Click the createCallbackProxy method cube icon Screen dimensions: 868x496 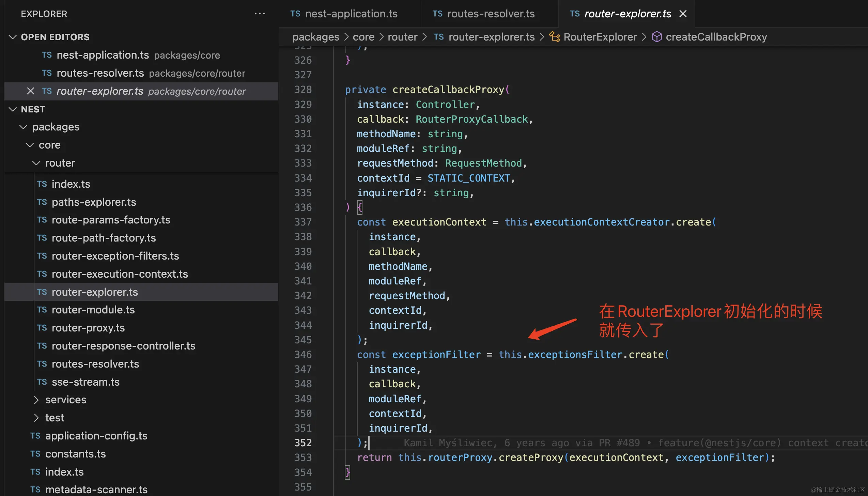(x=657, y=37)
